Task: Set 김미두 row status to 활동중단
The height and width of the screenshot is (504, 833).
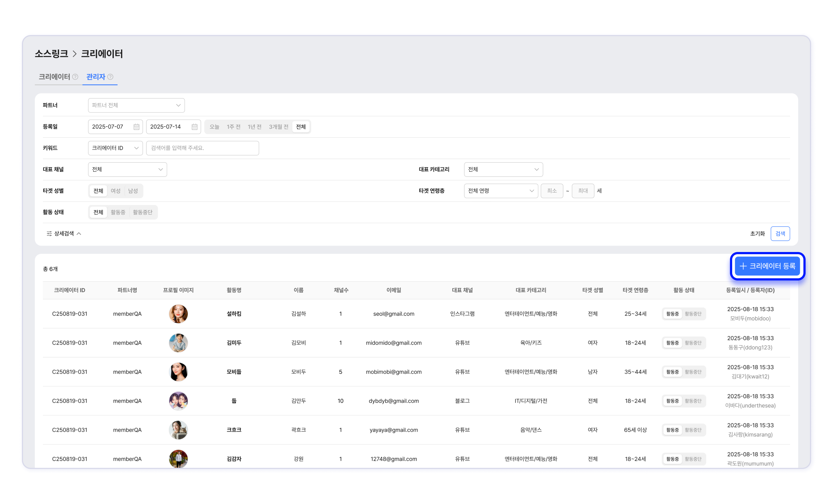Action: 693,343
